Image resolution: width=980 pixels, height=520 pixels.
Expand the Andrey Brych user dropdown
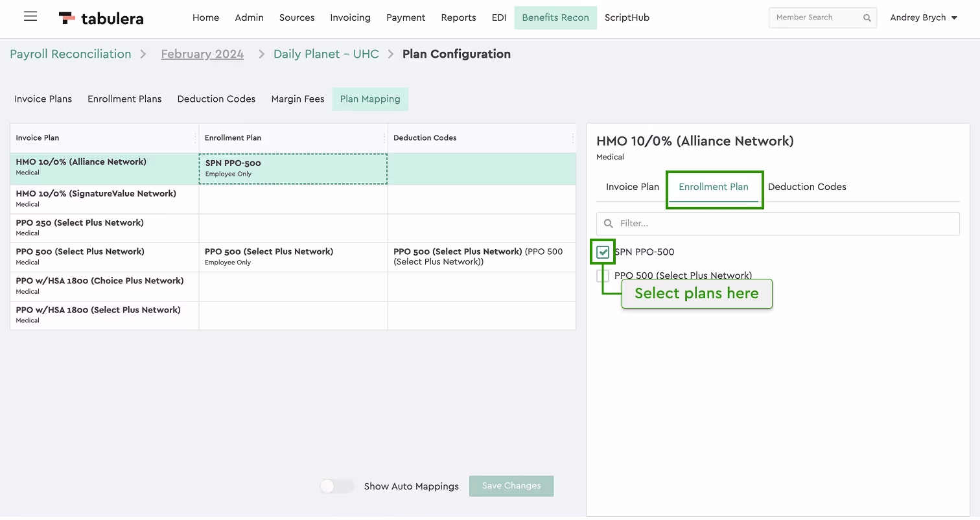924,18
